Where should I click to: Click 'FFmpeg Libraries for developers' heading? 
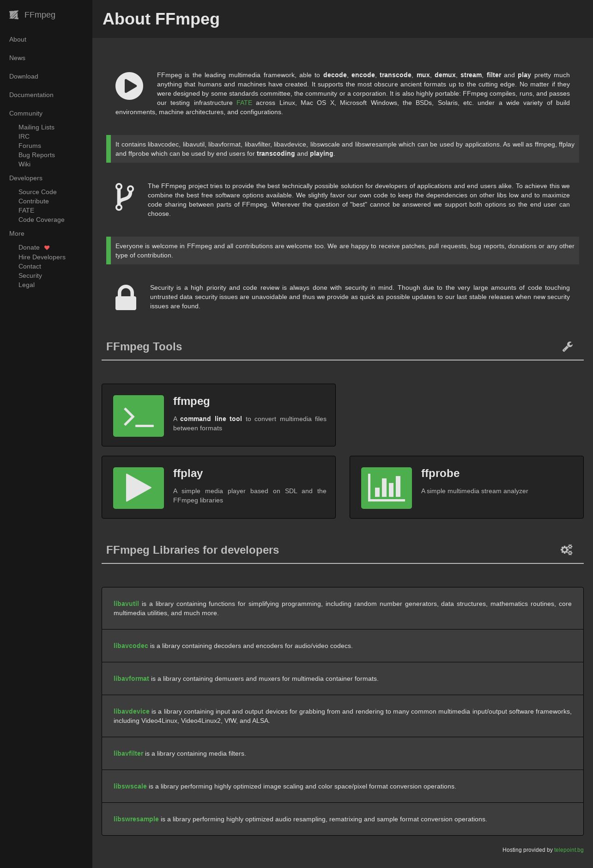[x=193, y=550]
